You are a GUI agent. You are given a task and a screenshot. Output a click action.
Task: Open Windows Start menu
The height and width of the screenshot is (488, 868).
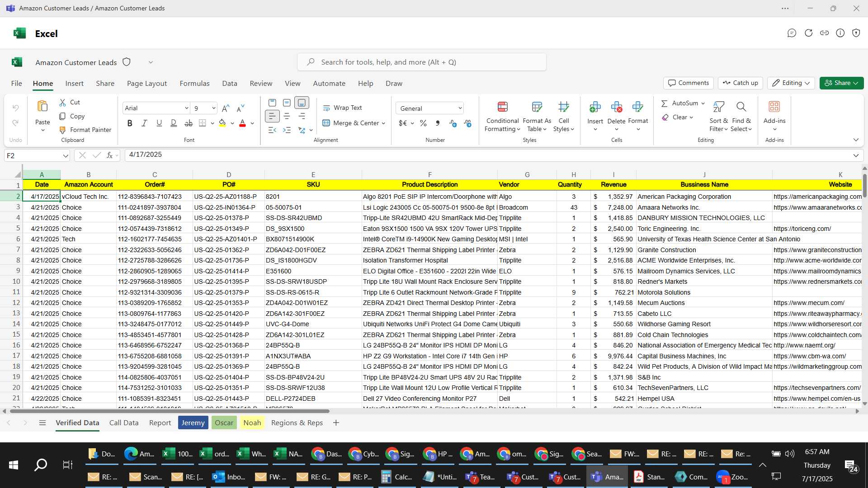pos(14,465)
